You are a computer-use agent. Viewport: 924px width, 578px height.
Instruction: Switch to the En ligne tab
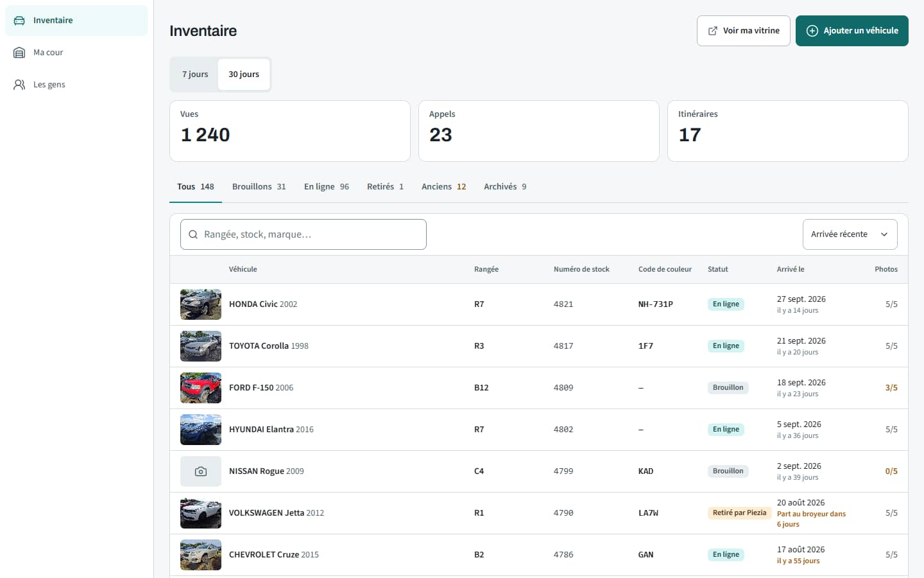tap(327, 187)
